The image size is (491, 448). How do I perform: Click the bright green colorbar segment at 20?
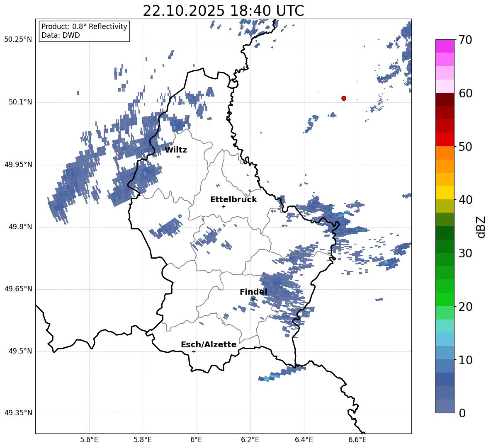click(445, 299)
